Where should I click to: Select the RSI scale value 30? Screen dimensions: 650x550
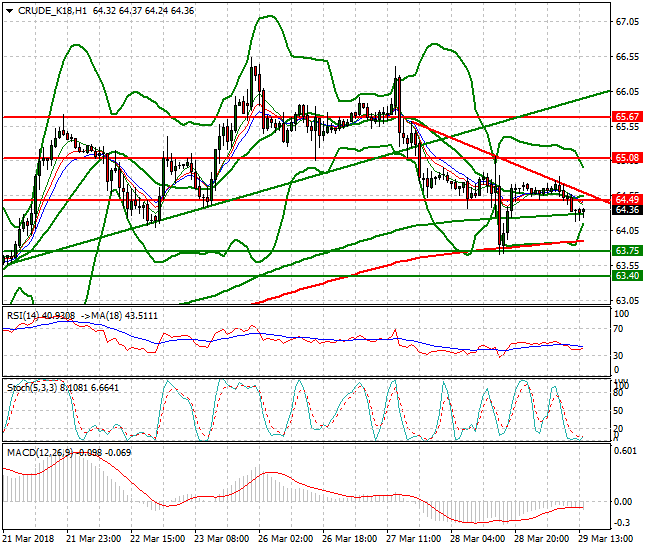(x=618, y=356)
